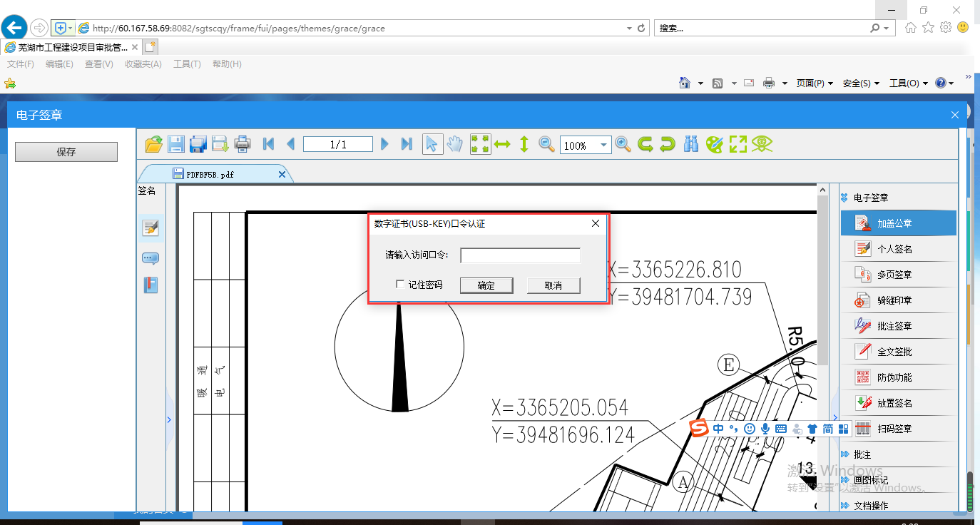The height and width of the screenshot is (525, 980).
Task: Go to the next page arrow
Action: click(384, 144)
